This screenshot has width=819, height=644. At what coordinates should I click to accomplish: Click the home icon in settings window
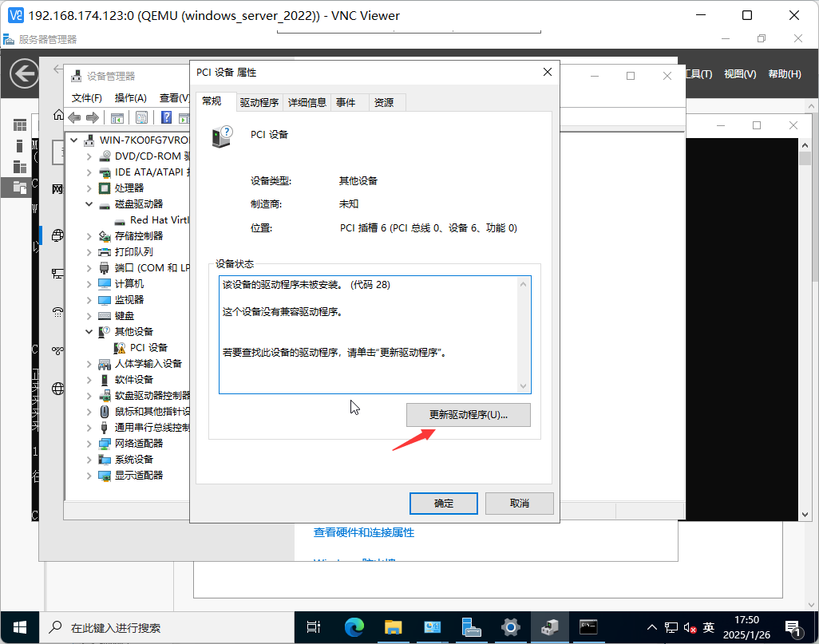click(x=58, y=115)
